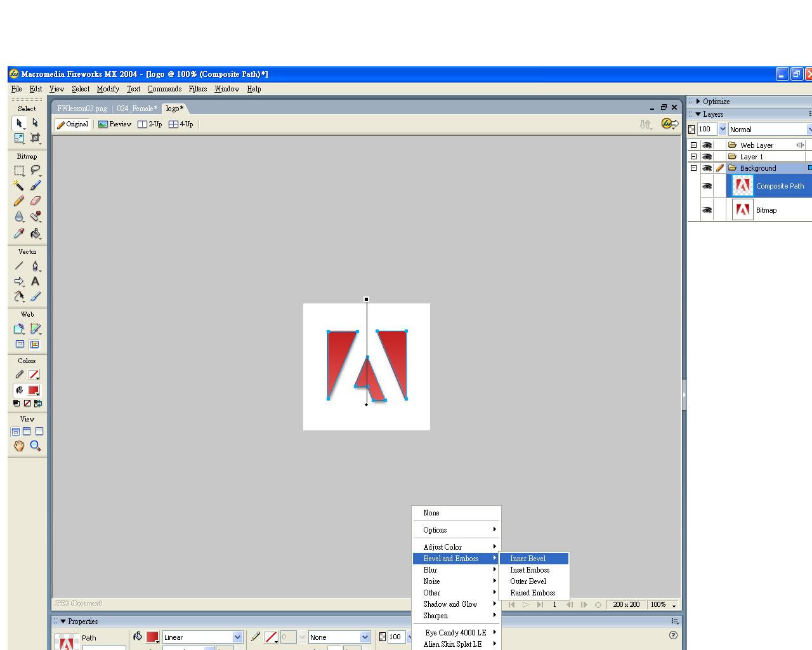This screenshot has width=812, height=650.
Task: Choose Raised Emboss from submenu
Action: (x=534, y=593)
